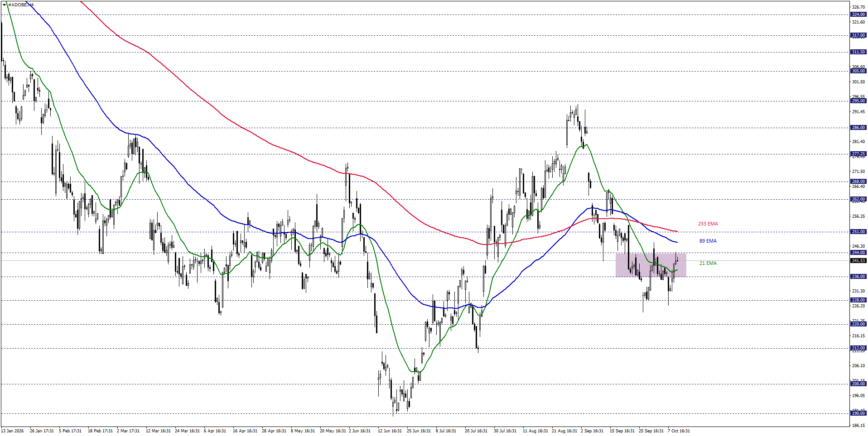Click the 13 Jan 2026 date label
The height and width of the screenshot is (436, 868).
(12, 431)
